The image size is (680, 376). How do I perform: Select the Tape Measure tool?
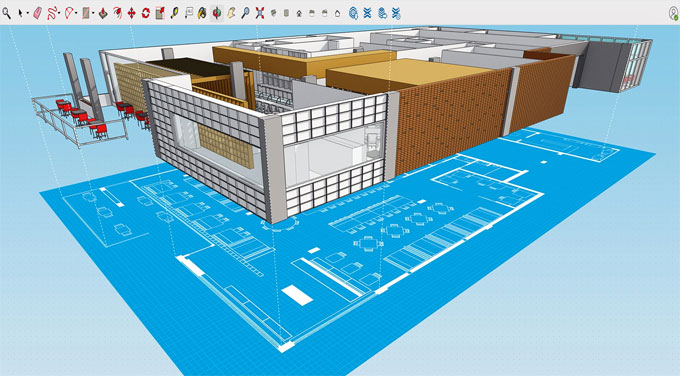[174, 13]
